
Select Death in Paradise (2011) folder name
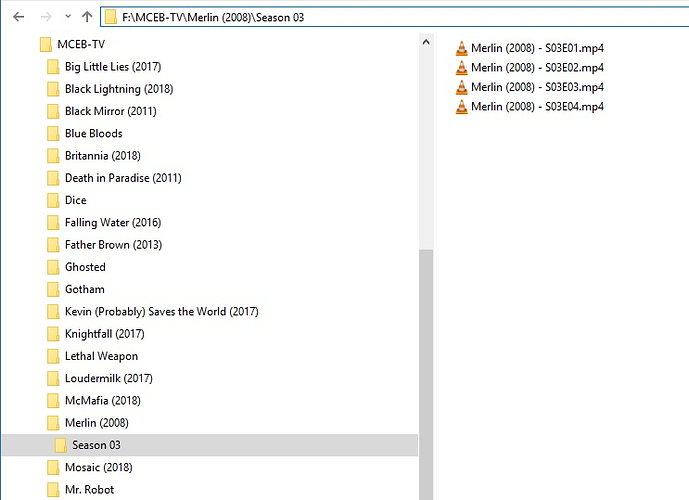click(123, 178)
